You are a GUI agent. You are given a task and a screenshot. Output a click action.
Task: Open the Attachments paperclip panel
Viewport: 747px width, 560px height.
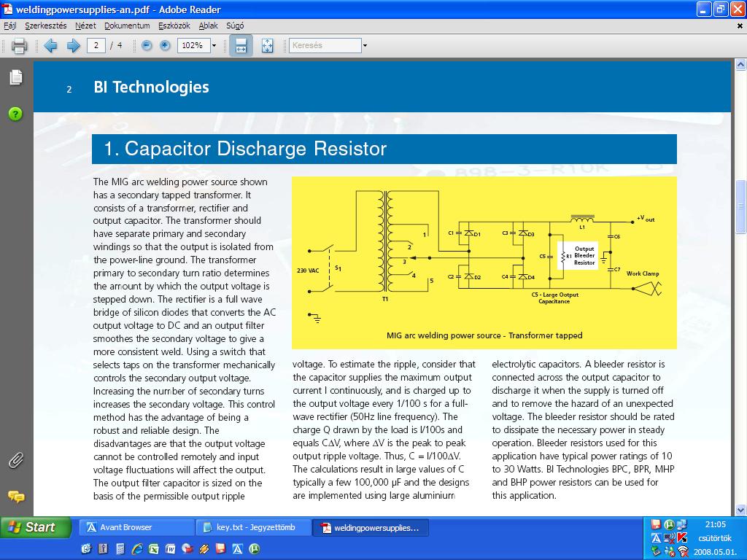click(x=16, y=461)
